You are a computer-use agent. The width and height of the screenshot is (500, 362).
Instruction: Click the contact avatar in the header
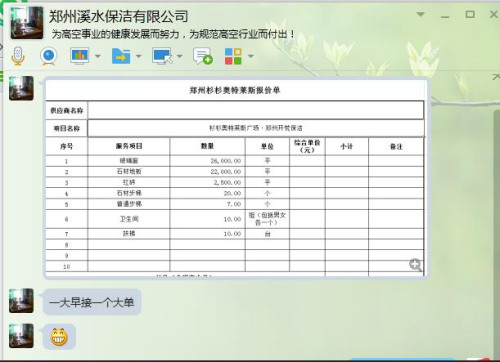click(x=27, y=23)
